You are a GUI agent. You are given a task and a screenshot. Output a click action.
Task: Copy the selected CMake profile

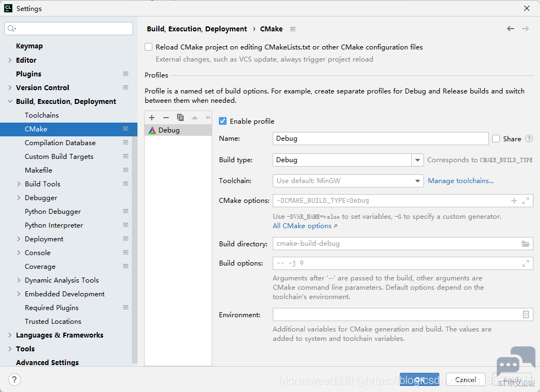pyautogui.click(x=180, y=118)
